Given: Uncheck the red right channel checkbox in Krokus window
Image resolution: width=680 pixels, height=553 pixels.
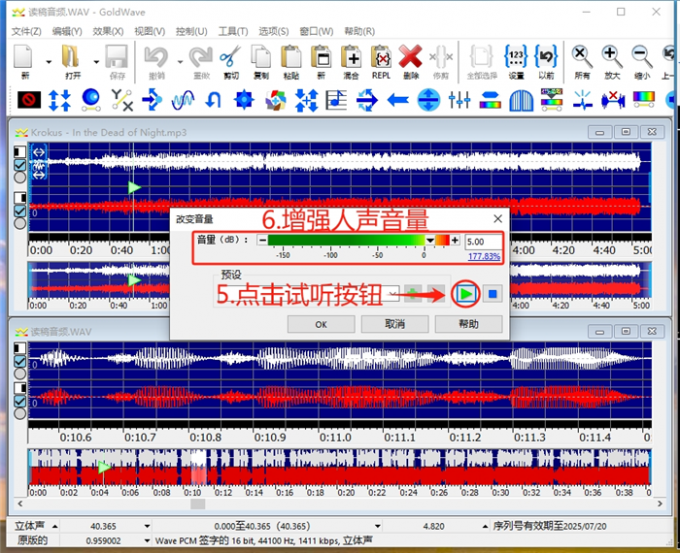Looking at the screenshot, I should 20,211.
